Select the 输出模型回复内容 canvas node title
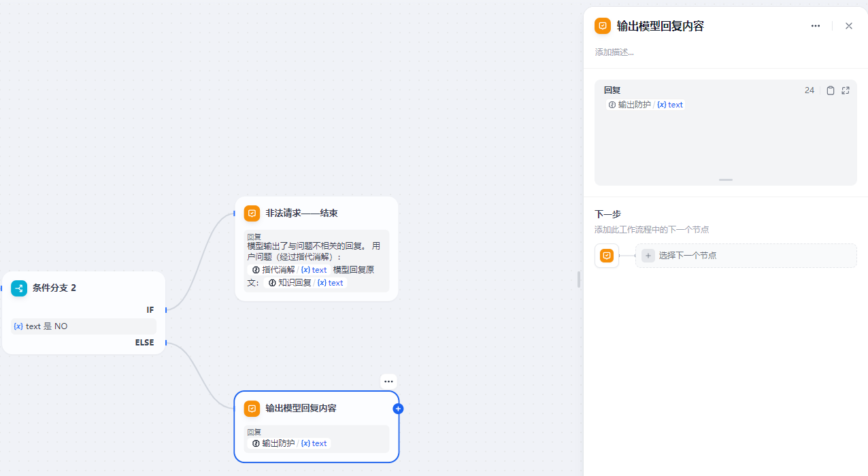Image resolution: width=868 pixels, height=476 pixels. pos(301,409)
